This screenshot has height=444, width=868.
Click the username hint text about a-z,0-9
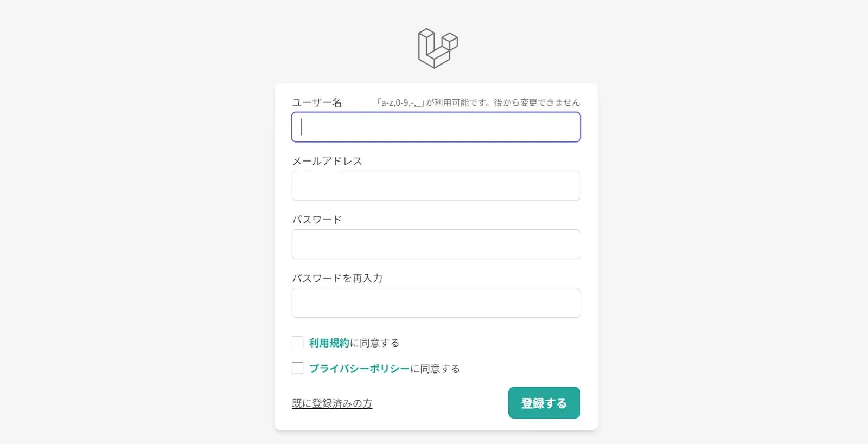click(478, 102)
